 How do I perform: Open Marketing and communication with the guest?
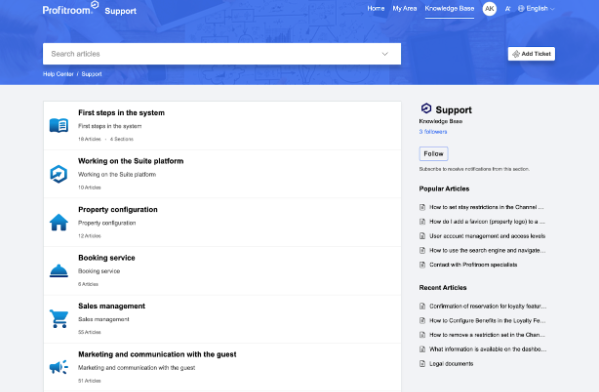[x=157, y=355]
